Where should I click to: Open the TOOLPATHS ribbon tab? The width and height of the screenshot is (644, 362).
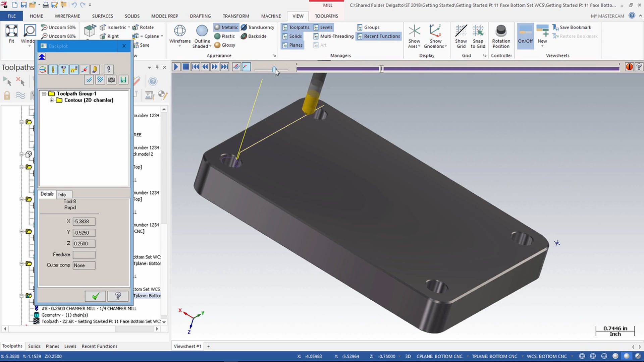(326, 16)
